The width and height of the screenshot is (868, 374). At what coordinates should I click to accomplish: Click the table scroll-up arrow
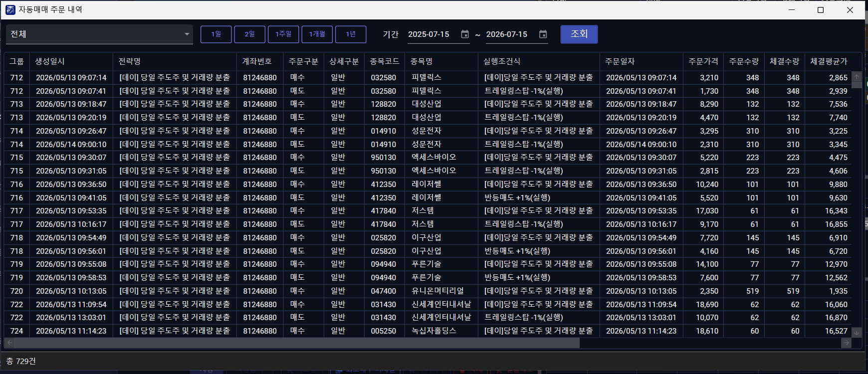pos(857,77)
